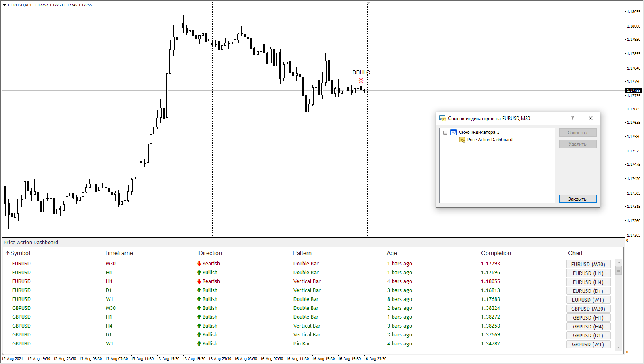The height and width of the screenshot is (364, 644).
Task: Click the help question mark in the dialog
Action: pyautogui.click(x=572, y=119)
